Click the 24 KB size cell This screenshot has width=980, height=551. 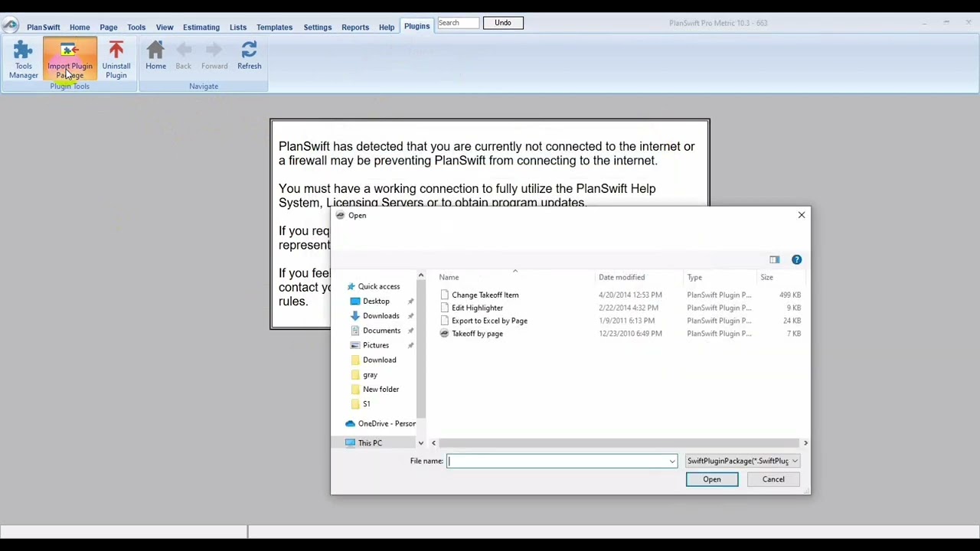click(792, 321)
